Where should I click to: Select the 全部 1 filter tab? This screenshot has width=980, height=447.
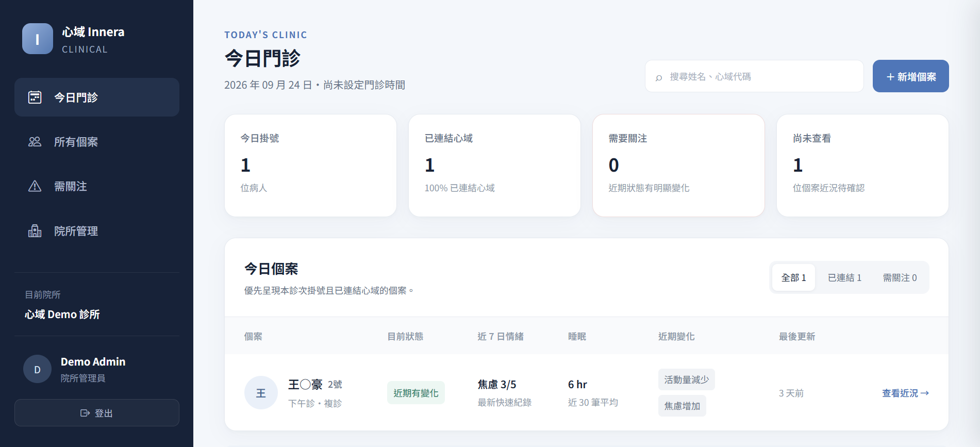click(793, 277)
